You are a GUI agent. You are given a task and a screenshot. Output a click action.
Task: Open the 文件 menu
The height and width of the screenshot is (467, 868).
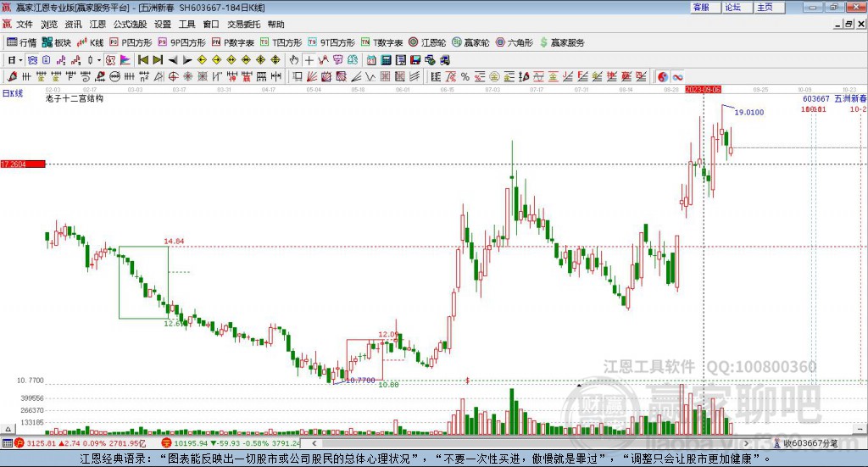25,25
